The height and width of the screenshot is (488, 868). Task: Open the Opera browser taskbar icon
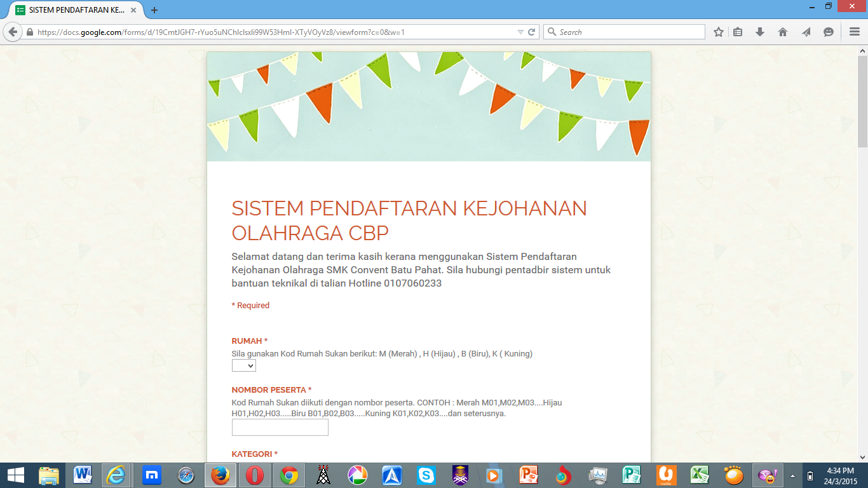[255, 475]
